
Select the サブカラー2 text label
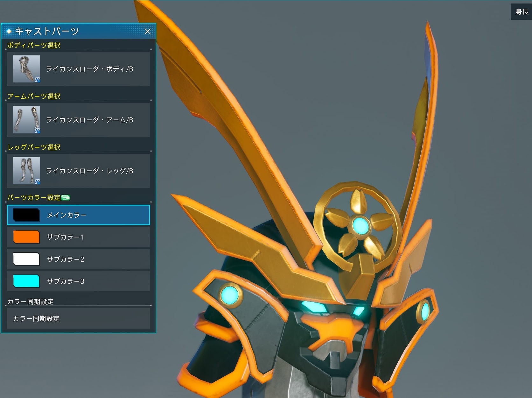(x=66, y=259)
